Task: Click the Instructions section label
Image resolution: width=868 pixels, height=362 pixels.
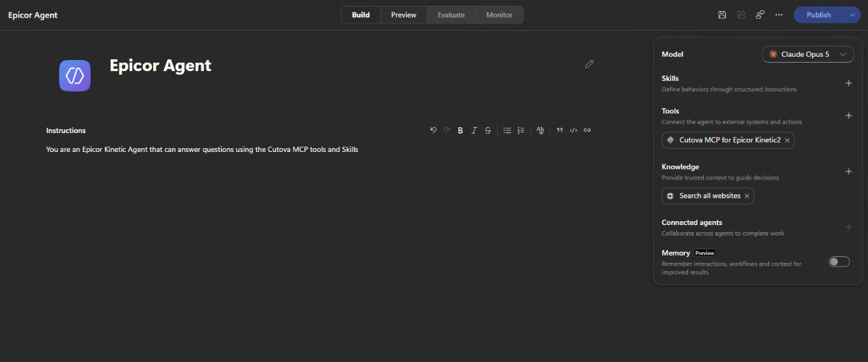Action: (x=66, y=130)
